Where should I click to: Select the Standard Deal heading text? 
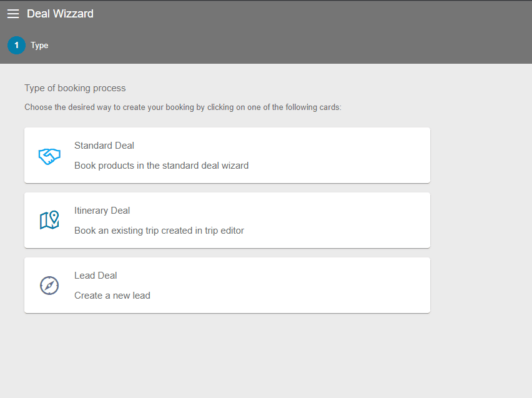[x=104, y=146]
